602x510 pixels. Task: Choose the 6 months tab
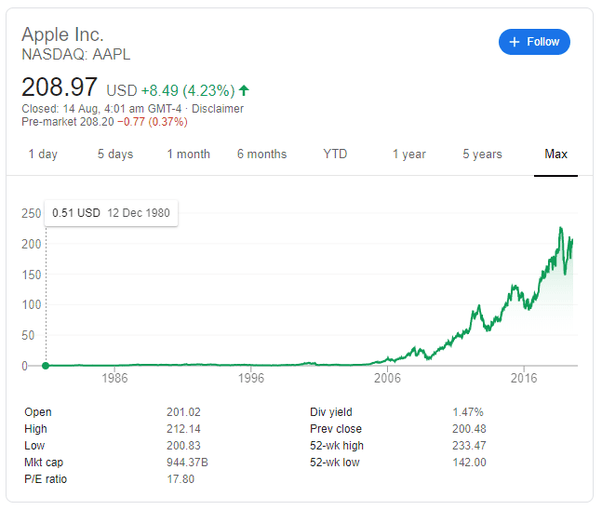pos(262,154)
